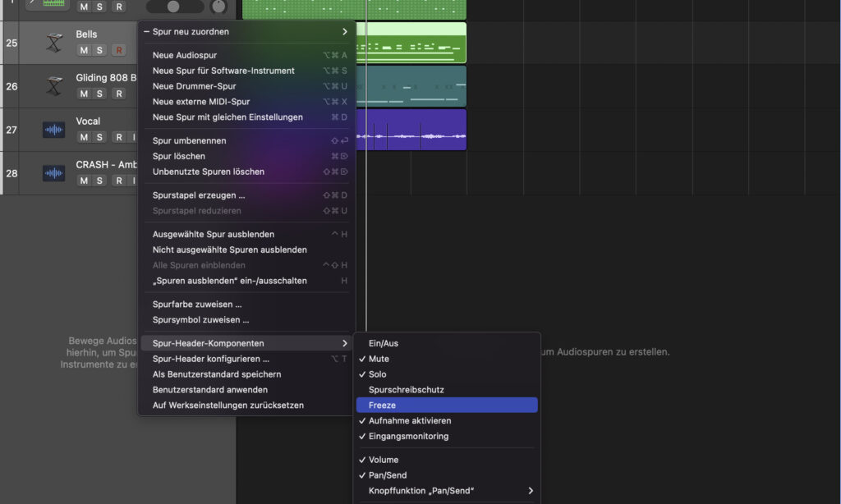Choose "Spurstapel erzeugen ..."
The width and height of the screenshot is (841, 504).
click(246, 195)
